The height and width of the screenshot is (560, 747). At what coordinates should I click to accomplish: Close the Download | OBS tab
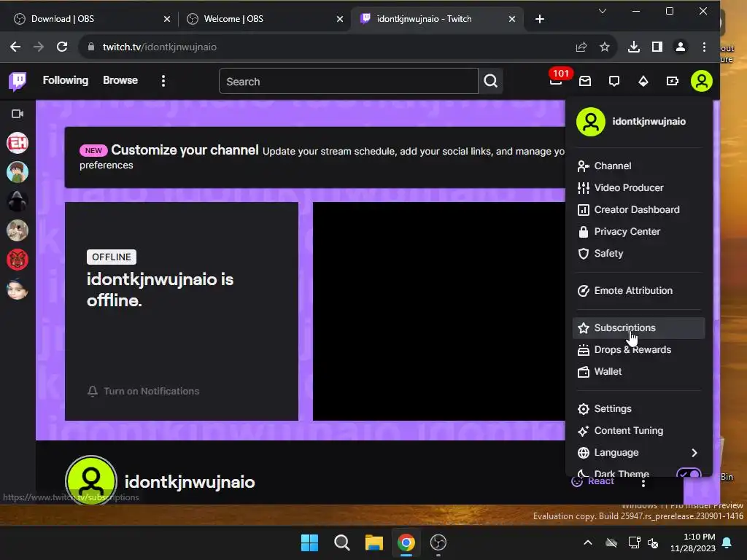pyautogui.click(x=167, y=19)
